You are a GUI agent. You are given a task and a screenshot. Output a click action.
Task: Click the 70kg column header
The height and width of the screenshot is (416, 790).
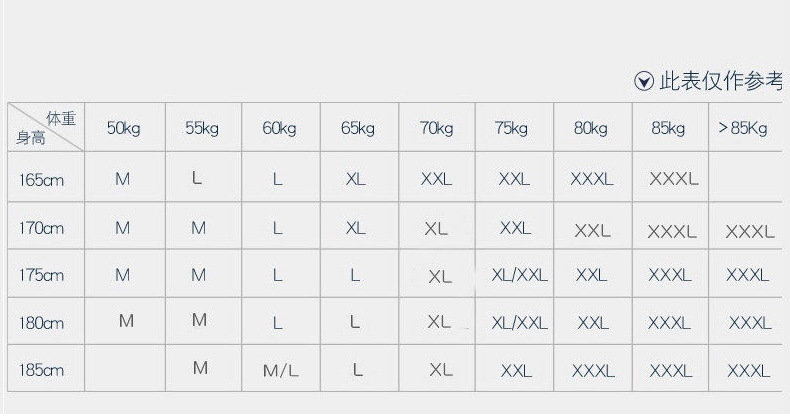[x=436, y=128]
